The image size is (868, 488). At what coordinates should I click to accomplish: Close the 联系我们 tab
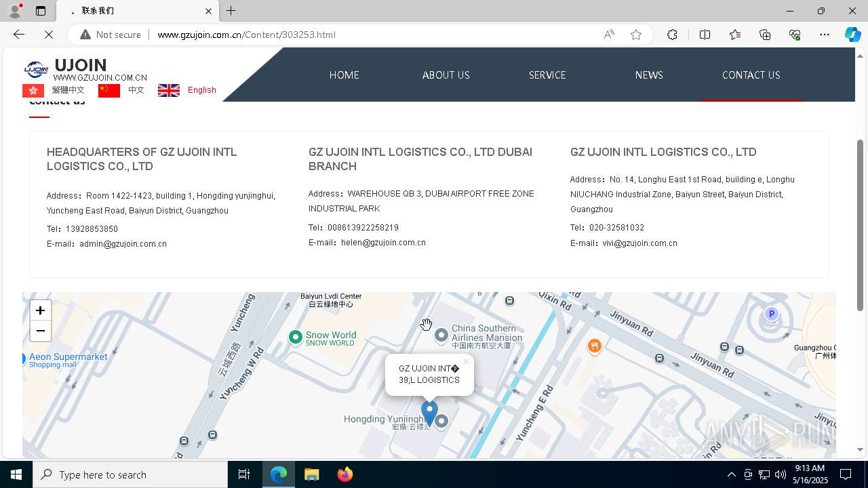[x=208, y=11]
